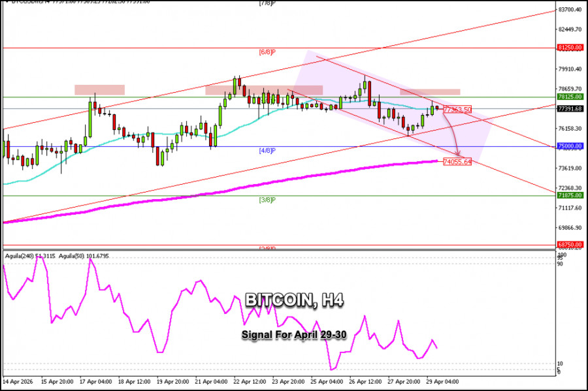Click the 68750.00 red price label
Screen dimensions: 588x391
click(570, 244)
